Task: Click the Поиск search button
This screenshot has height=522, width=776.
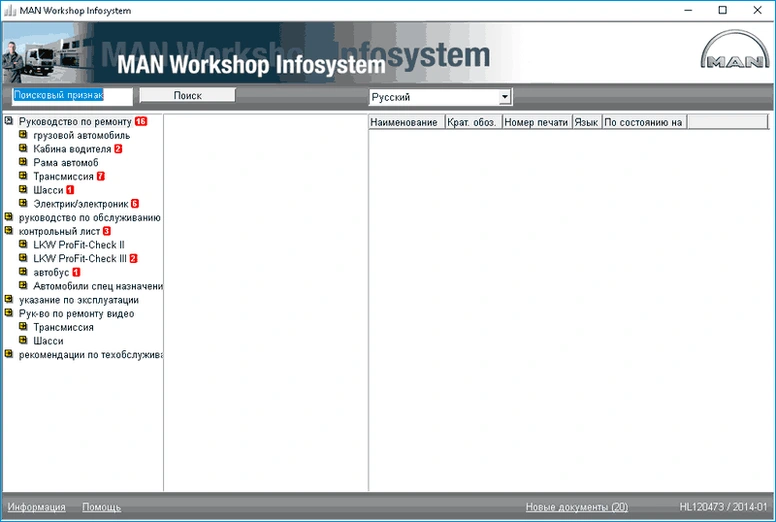Action: click(x=188, y=95)
